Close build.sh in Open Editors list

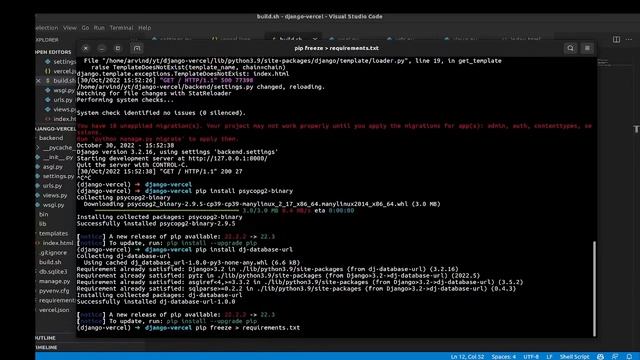pyautogui.click(x=38, y=81)
